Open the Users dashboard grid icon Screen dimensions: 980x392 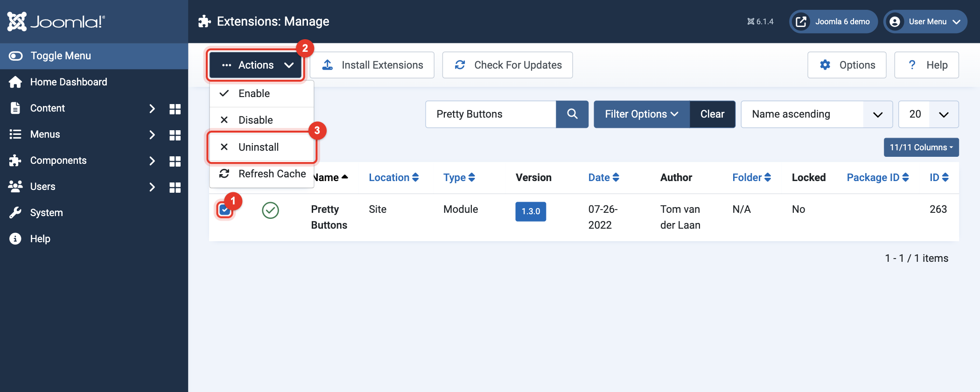[x=175, y=187]
